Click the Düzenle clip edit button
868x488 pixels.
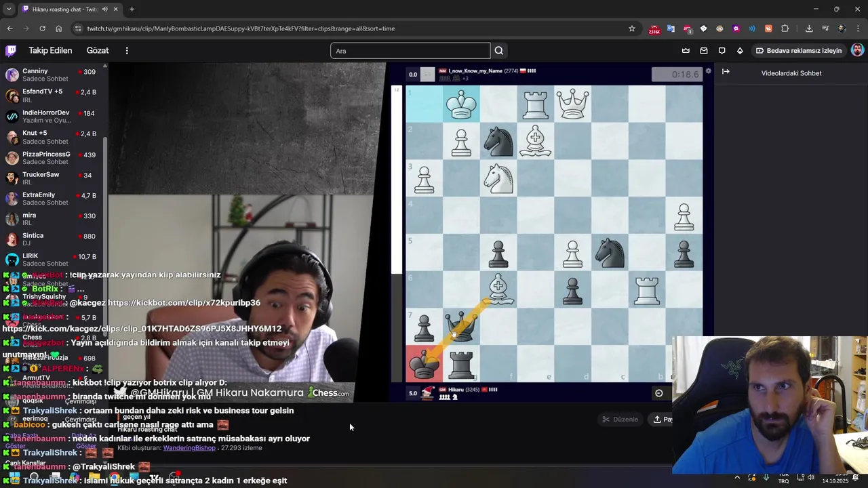click(x=620, y=420)
